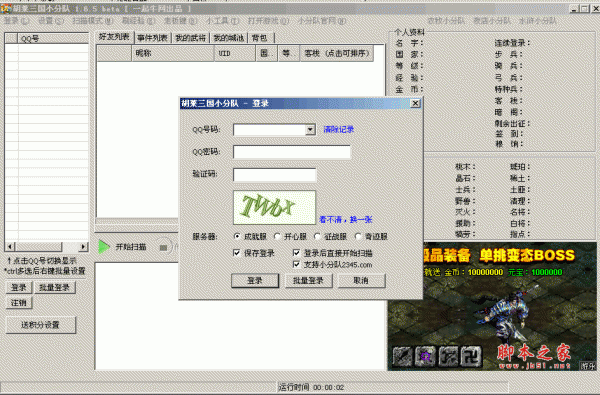
Task: Click the 注销 logout button
Action: click(18, 303)
